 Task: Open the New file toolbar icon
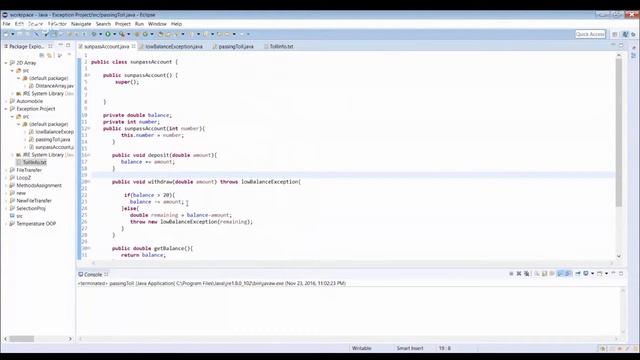point(6,34)
